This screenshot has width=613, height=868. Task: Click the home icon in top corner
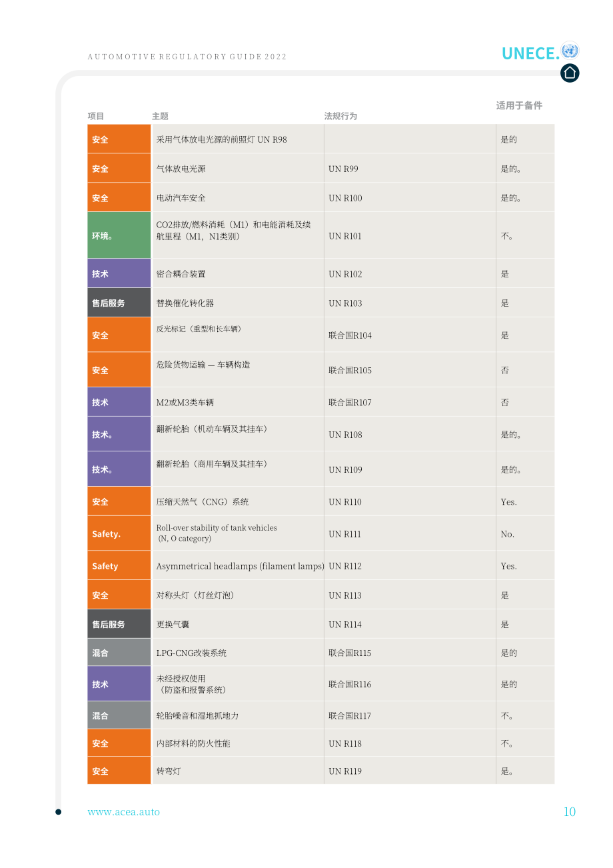click(x=570, y=73)
